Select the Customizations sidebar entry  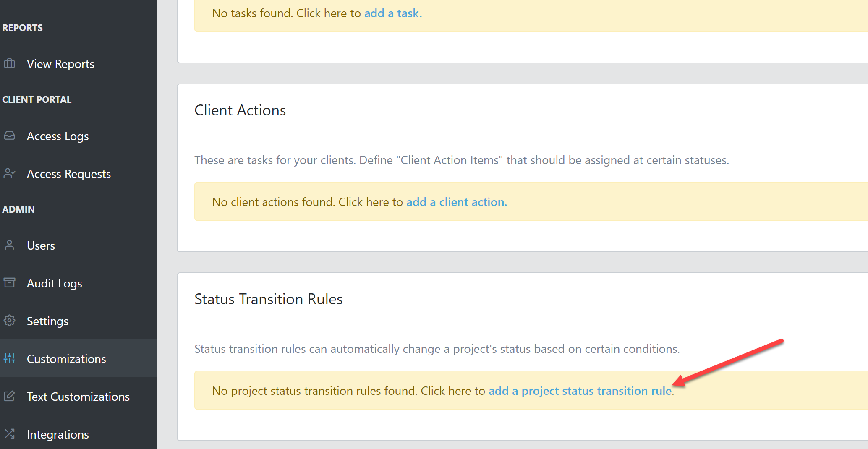[x=66, y=358]
